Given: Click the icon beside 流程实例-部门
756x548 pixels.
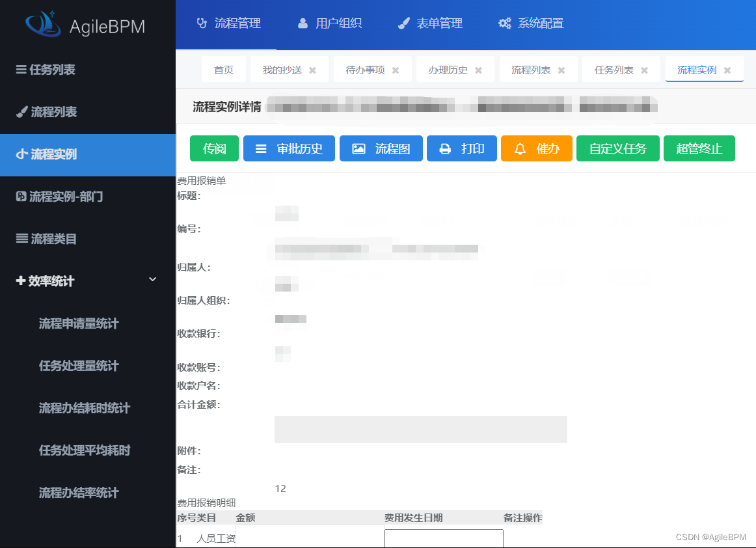Looking at the screenshot, I should point(20,197).
